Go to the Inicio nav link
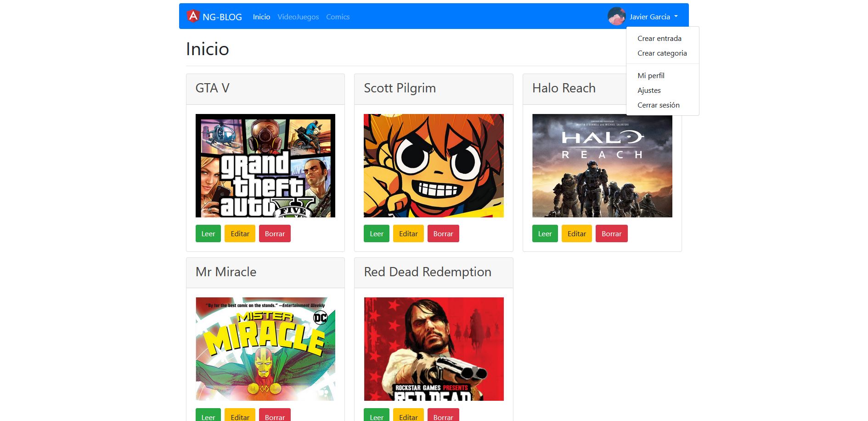The height and width of the screenshot is (421, 868). click(261, 17)
